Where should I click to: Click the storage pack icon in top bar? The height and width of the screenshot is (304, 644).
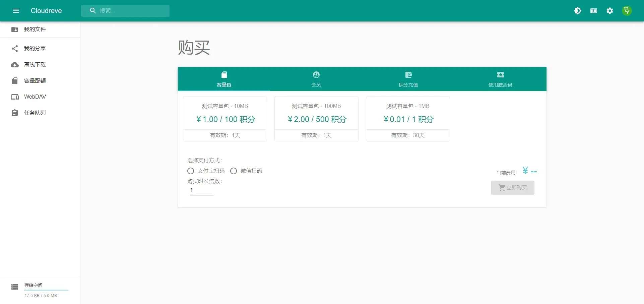coord(593,11)
